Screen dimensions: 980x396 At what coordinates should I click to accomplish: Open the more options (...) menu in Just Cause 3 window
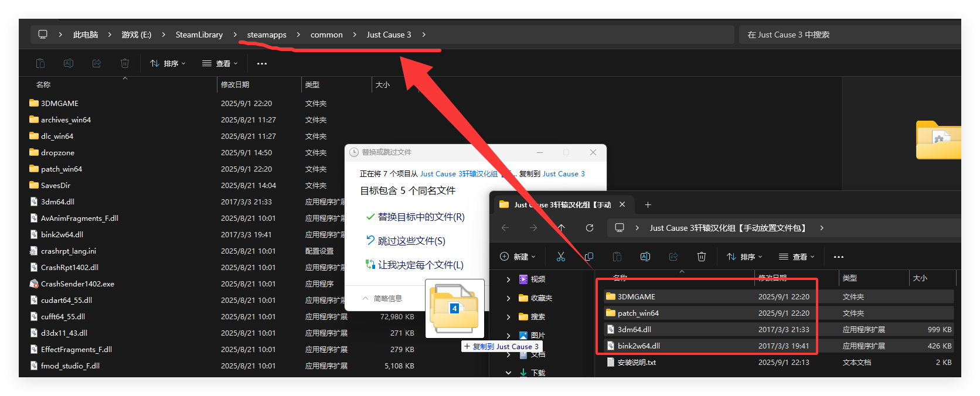262,63
